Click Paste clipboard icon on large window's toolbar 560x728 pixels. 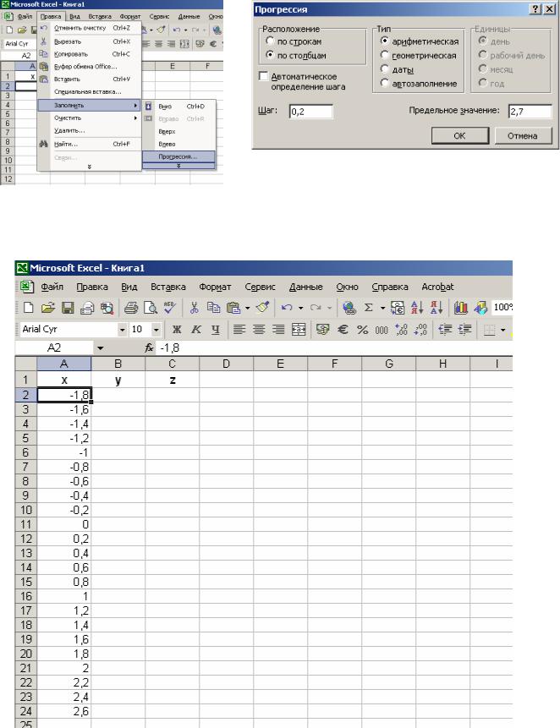pyautogui.click(x=233, y=308)
